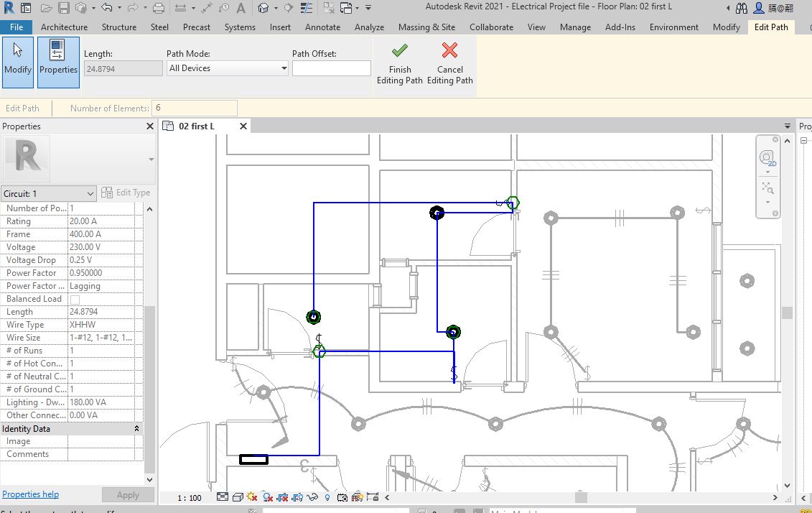Toggle Reveal Hidden Elements in status bar
812x513 pixels.
tap(327, 497)
